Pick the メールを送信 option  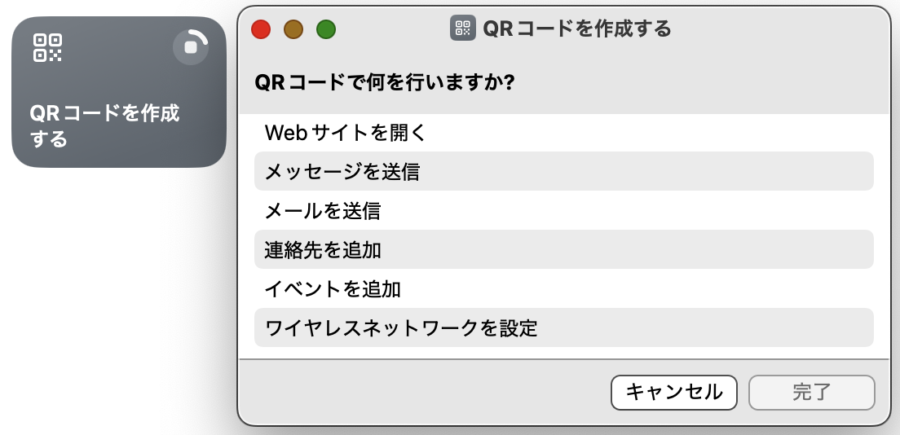point(322,211)
